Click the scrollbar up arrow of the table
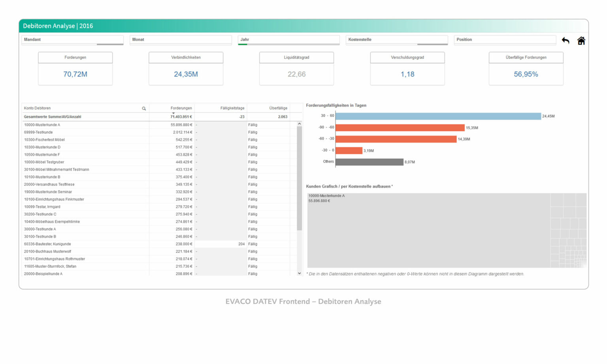Image resolution: width=607 pixels, height=364 pixels. pyautogui.click(x=299, y=123)
